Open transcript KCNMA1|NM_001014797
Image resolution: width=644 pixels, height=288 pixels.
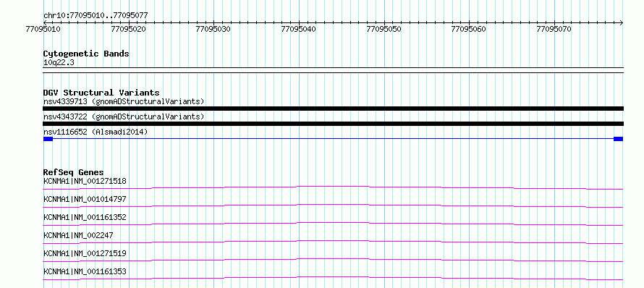[85, 199]
